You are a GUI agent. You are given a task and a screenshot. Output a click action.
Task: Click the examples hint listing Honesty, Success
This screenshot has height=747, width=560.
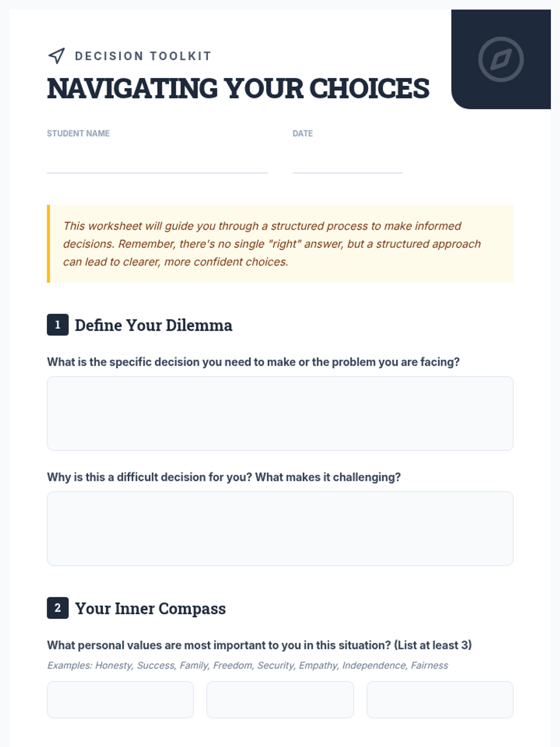(x=247, y=665)
